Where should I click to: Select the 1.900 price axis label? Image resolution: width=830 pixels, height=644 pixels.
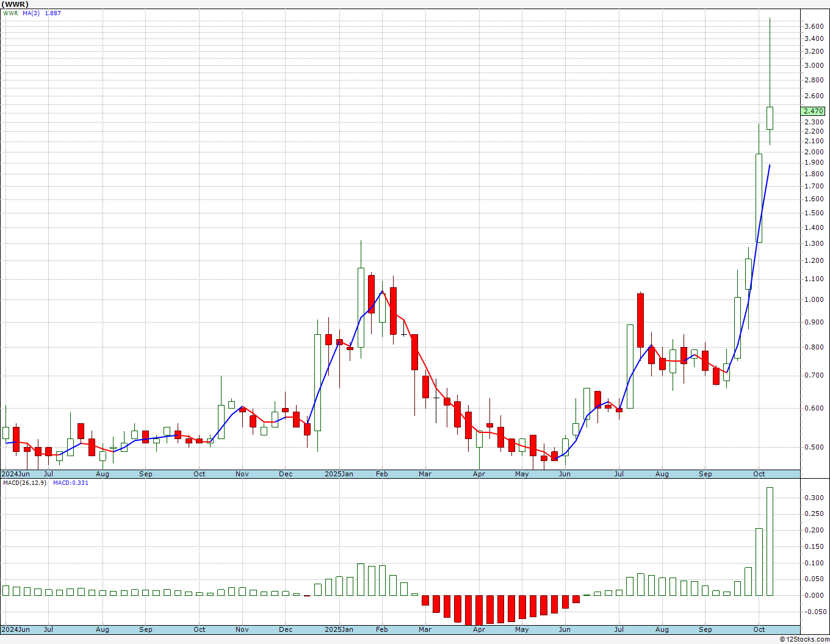point(814,162)
